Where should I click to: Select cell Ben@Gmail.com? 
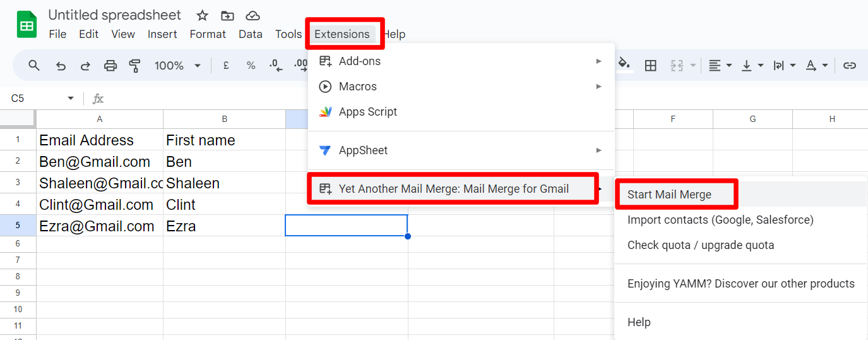point(100,161)
